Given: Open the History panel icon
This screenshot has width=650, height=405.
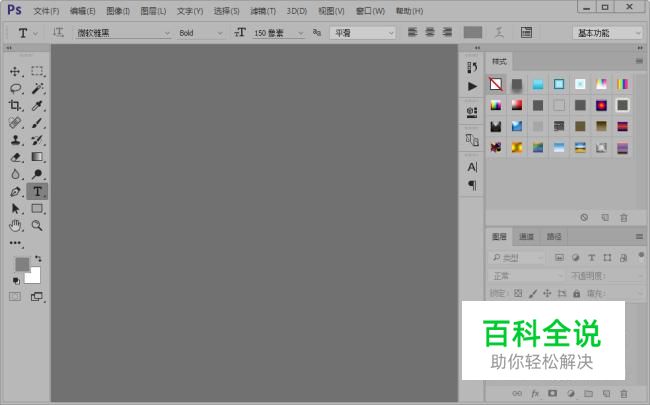Looking at the screenshot, I should 472,67.
